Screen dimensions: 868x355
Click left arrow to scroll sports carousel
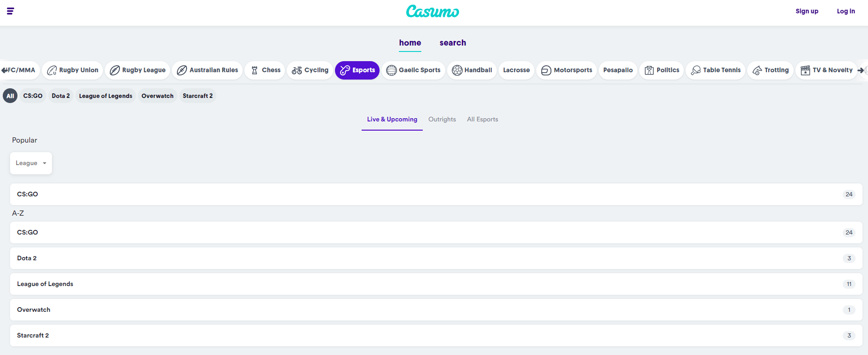coord(4,70)
